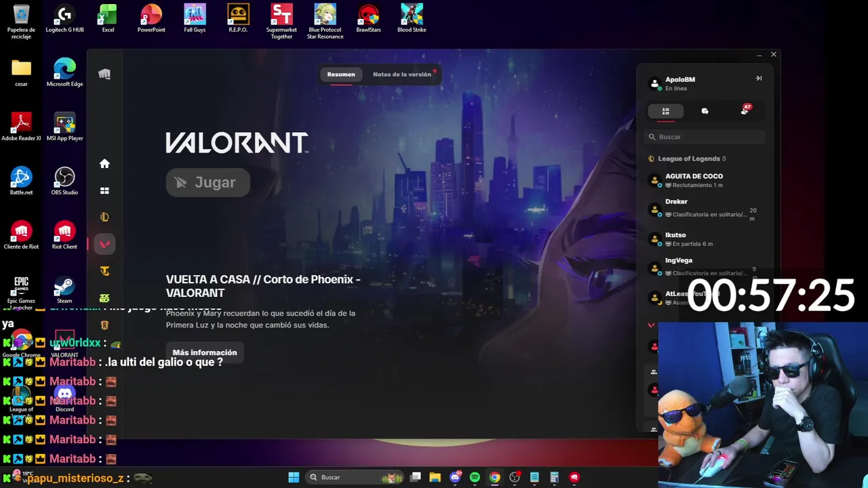Open Spotify from the taskbar
The height and width of the screenshot is (488, 868).
475,477
